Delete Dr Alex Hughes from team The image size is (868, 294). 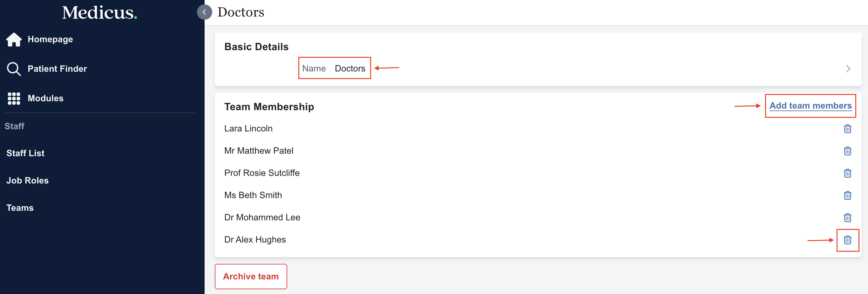point(847,240)
